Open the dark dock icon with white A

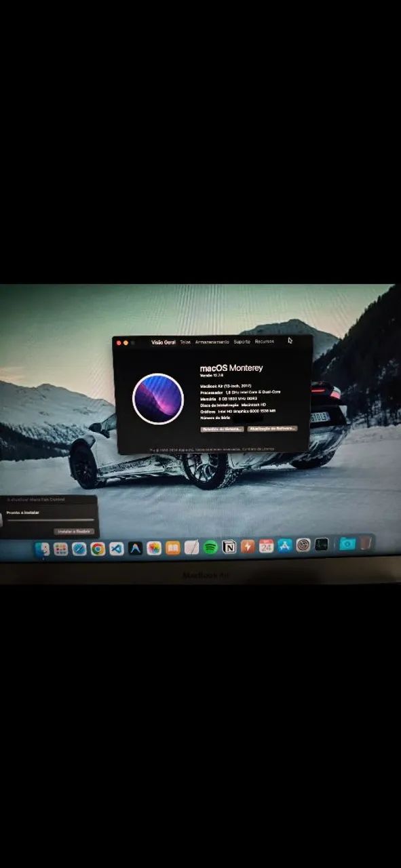(136, 548)
